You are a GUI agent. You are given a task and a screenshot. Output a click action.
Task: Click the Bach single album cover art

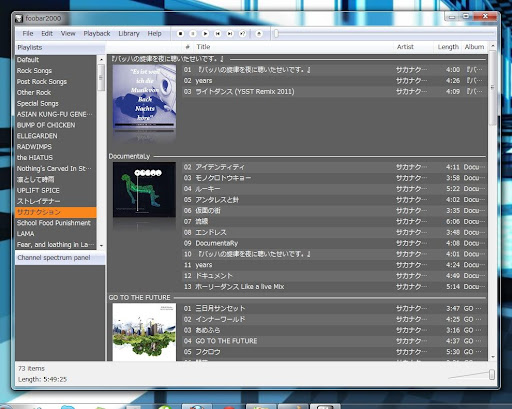144,97
